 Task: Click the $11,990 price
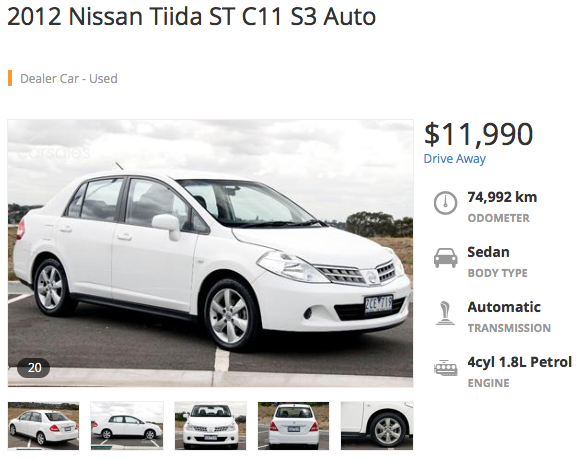click(478, 134)
